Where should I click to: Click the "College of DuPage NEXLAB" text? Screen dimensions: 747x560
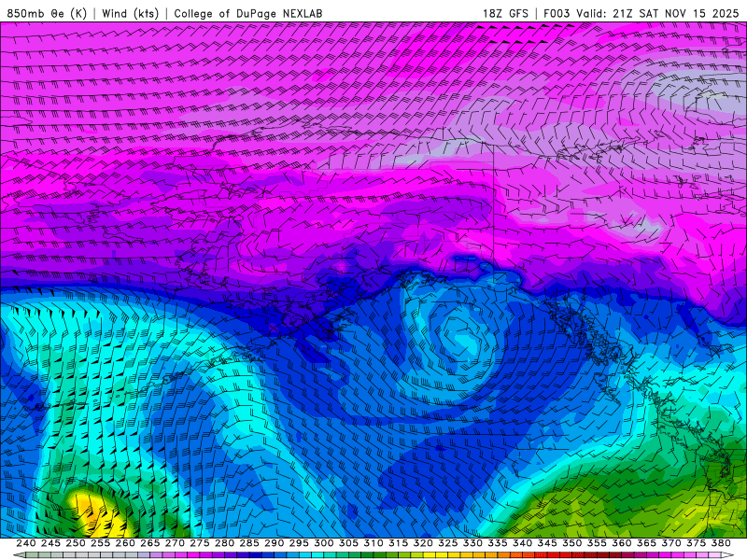pos(248,13)
